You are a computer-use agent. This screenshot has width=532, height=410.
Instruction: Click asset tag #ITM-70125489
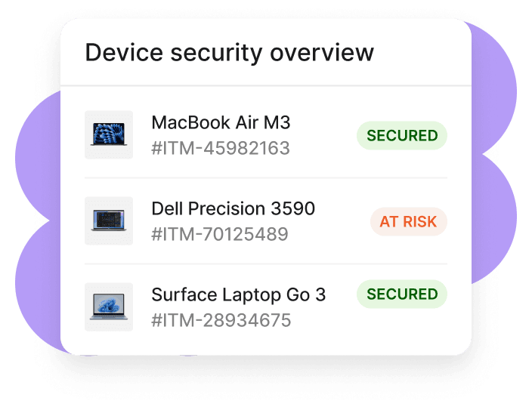coord(220,234)
